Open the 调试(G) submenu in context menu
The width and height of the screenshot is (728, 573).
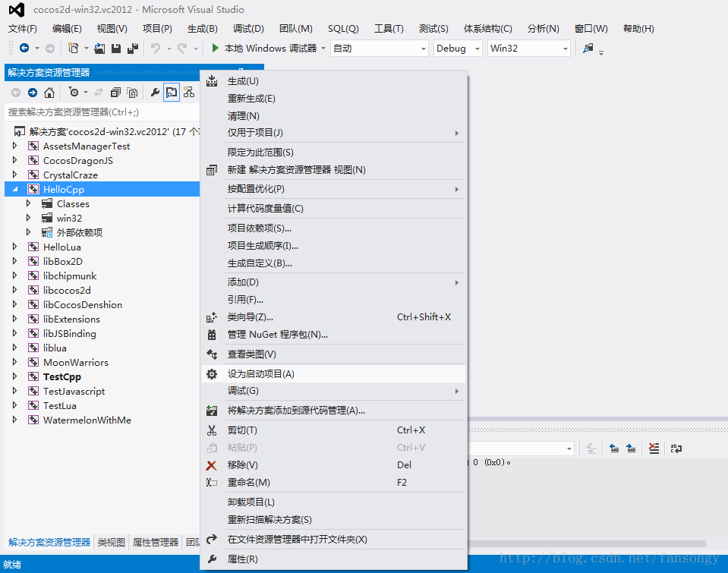coord(334,391)
